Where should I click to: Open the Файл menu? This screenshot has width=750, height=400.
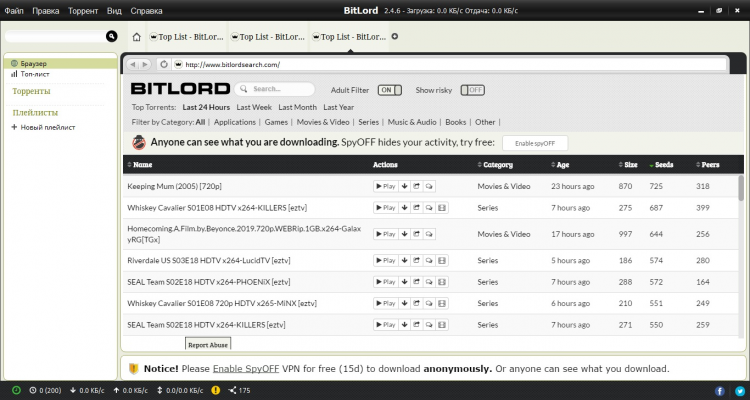pyautogui.click(x=14, y=11)
